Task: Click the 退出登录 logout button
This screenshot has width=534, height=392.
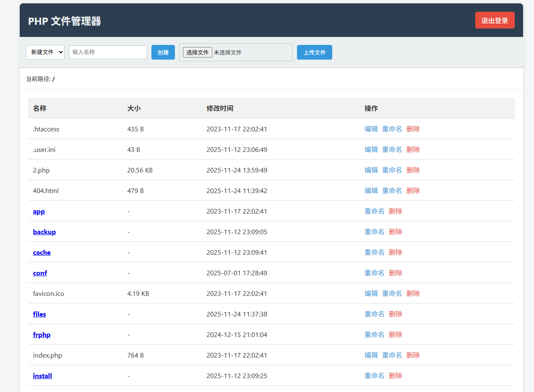Action: point(495,21)
